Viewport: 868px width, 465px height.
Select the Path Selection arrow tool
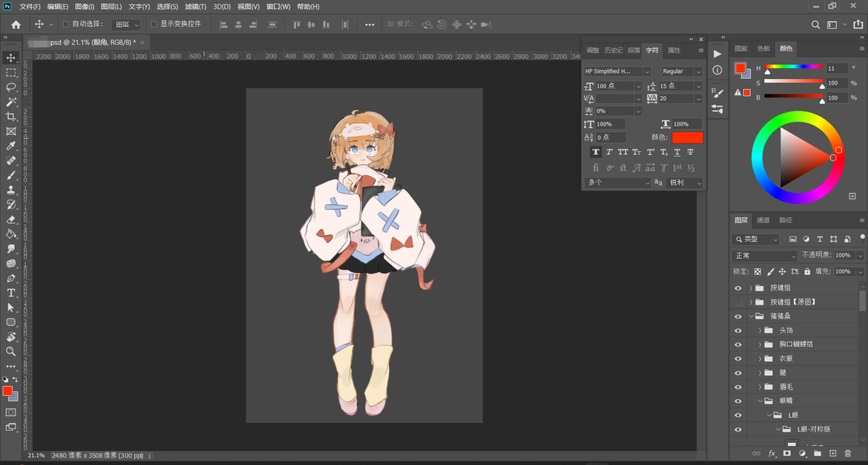(x=11, y=307)
